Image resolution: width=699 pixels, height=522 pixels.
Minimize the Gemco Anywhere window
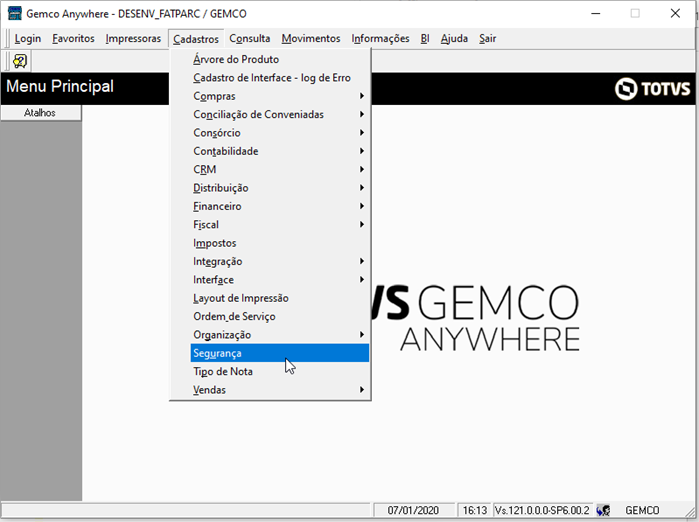pos(596,13)
